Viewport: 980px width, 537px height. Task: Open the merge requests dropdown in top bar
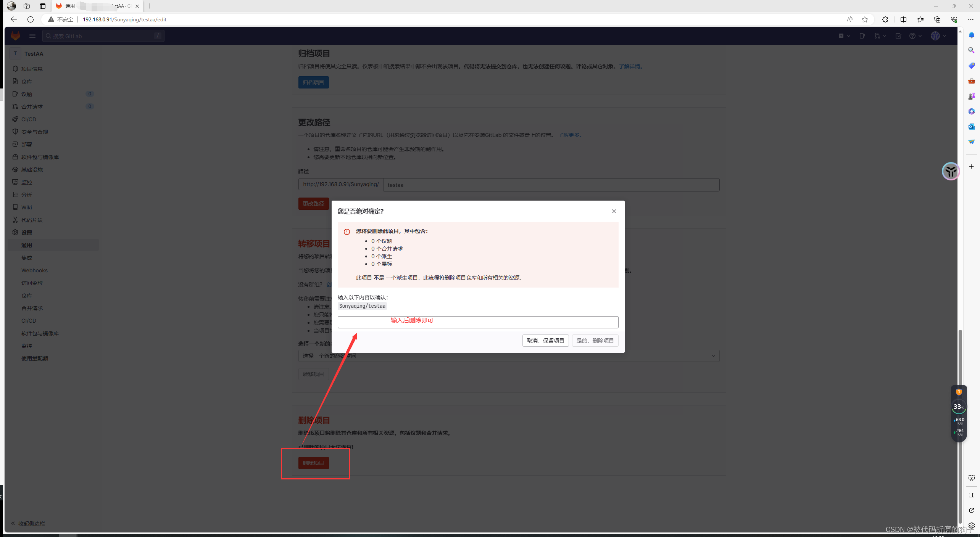pos(880,36)
